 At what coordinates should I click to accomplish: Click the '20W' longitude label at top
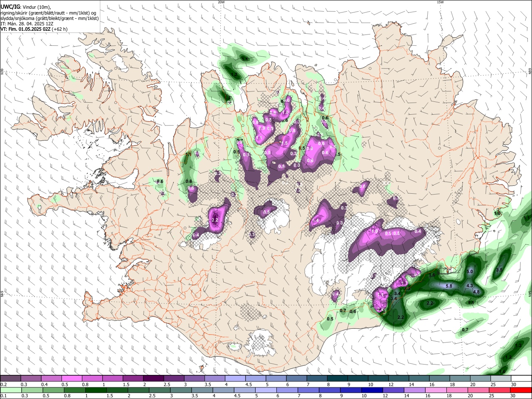221,2
